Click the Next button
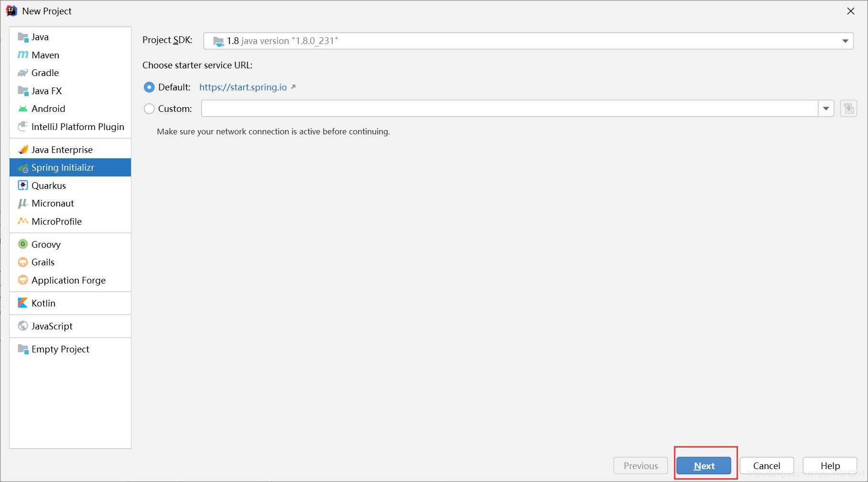Image resolution: width=868 pixels, height=482 pixels. [x=704, y=466]
